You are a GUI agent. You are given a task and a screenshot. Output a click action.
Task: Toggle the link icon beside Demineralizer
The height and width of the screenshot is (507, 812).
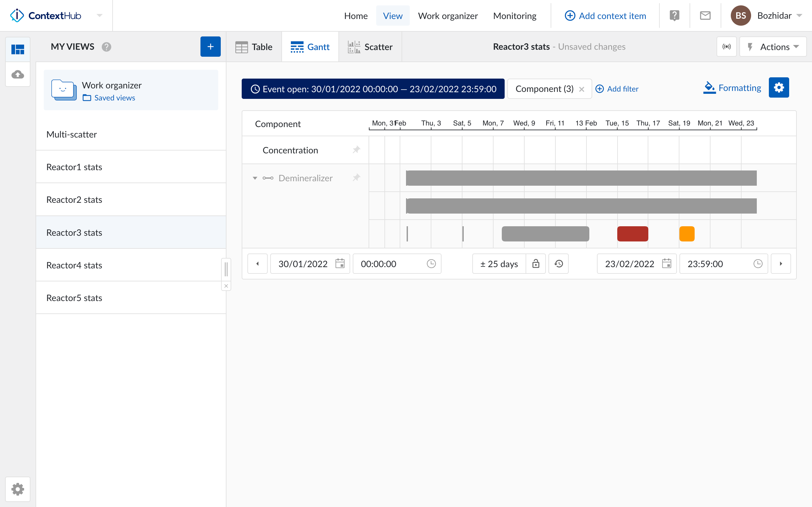pyautogui.click(x=268, y=178)
